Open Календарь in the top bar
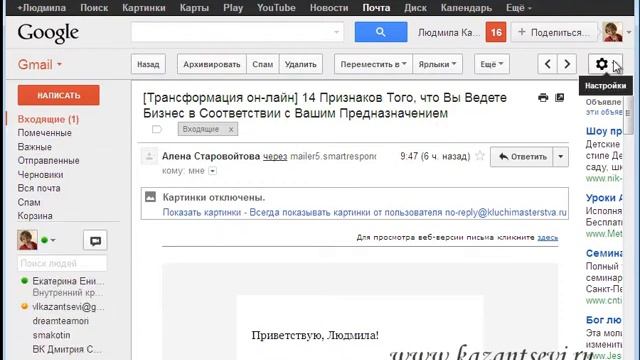Image resolution: width=640 pixels, height=360 pixels. point(466,8)
